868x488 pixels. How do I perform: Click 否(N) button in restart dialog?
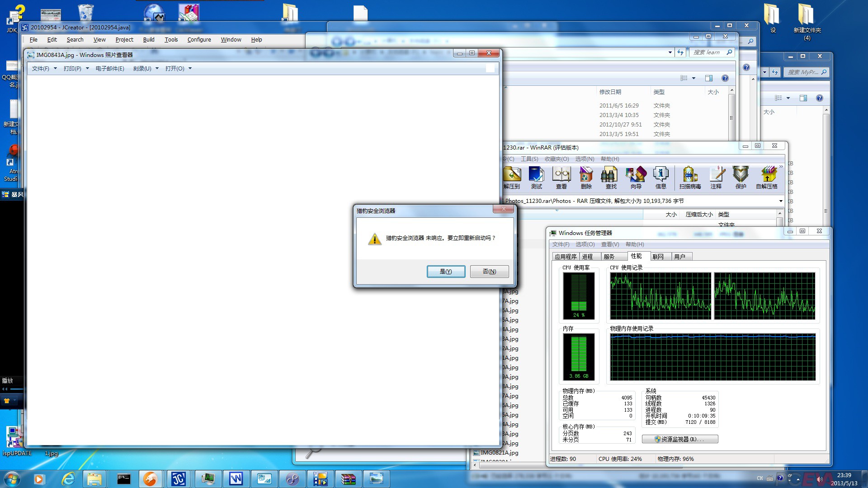pos(489,271)
